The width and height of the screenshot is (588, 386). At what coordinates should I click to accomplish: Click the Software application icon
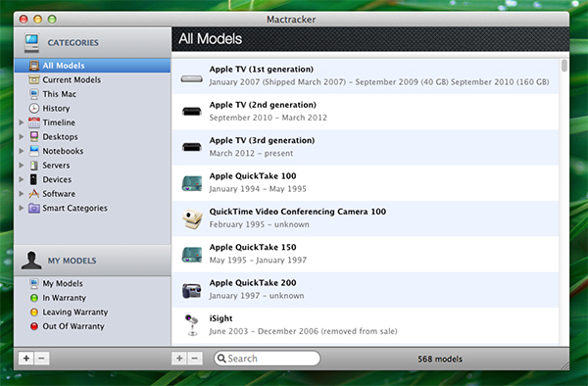click(34, 194)
